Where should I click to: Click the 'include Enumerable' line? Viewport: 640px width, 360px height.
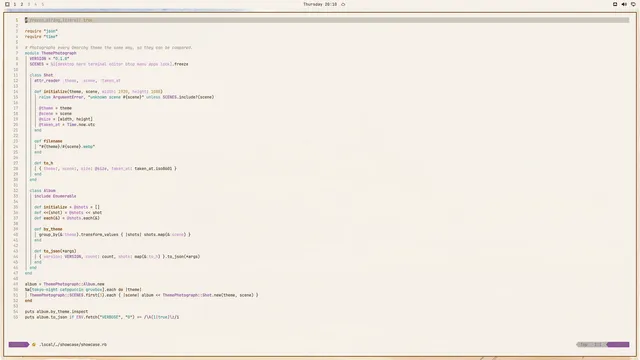coord(55,196)
